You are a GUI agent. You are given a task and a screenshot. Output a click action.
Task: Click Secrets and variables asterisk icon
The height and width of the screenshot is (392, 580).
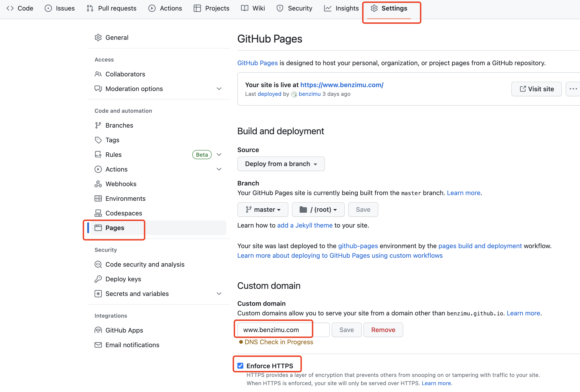coord(98,294)
